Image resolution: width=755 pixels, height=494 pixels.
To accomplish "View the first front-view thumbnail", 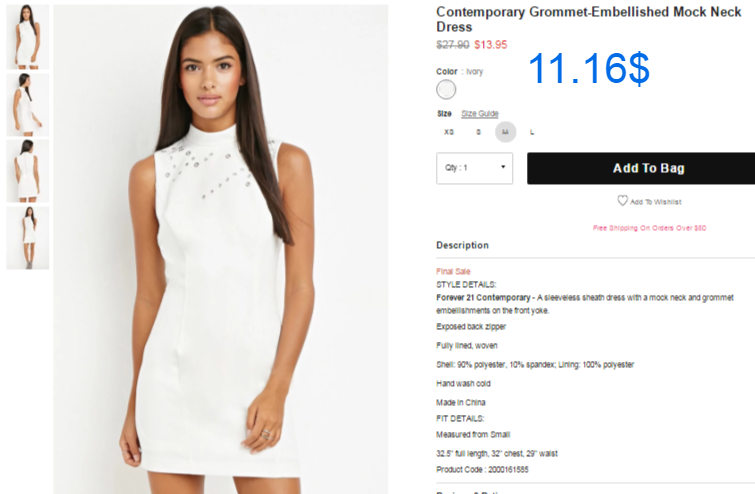I will [27, 37].
